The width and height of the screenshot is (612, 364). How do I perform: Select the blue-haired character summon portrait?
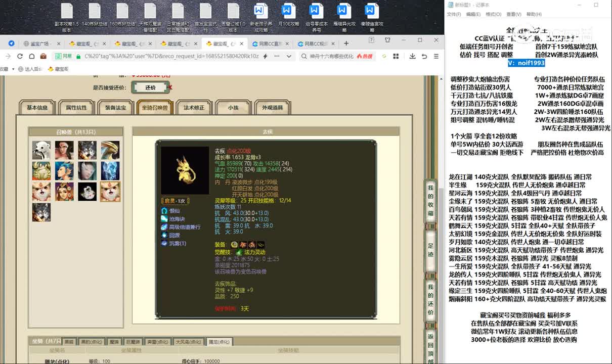point(64,171)
